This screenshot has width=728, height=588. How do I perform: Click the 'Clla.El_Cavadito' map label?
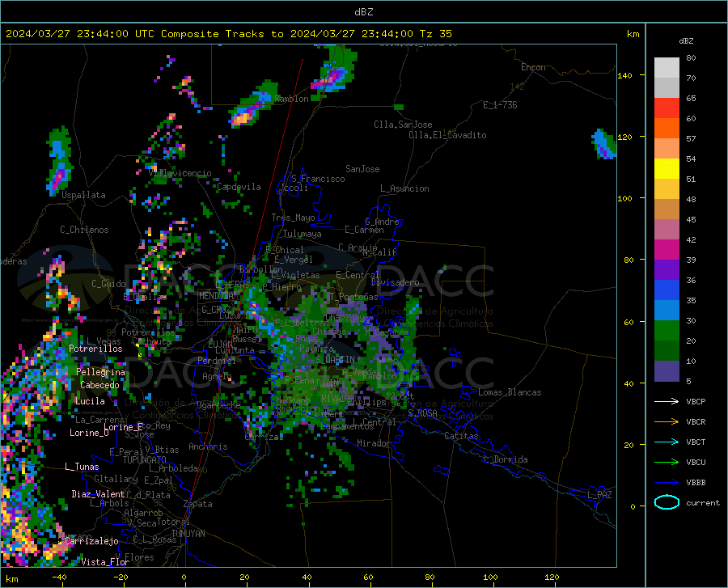(x=447, y=135)
